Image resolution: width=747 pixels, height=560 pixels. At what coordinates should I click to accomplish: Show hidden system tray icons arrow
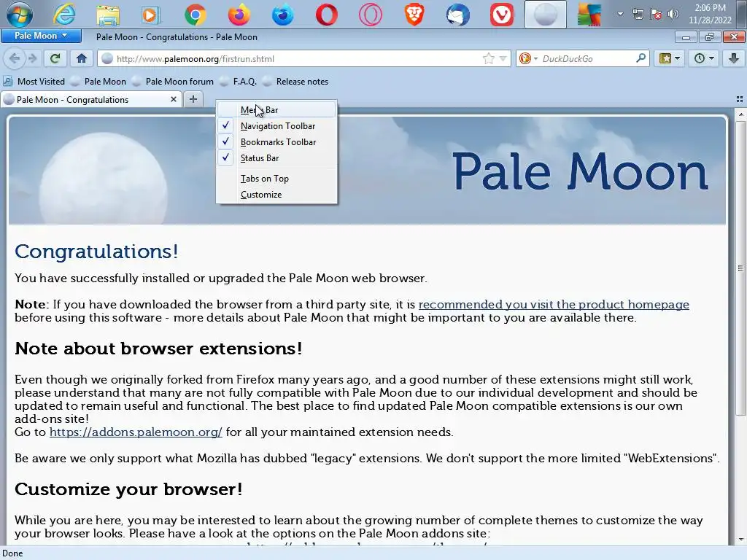coord(620,14)
